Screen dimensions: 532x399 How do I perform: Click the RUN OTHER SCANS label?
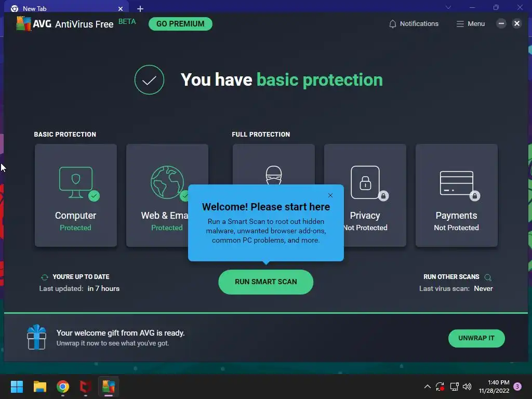(x=451, y=277)
